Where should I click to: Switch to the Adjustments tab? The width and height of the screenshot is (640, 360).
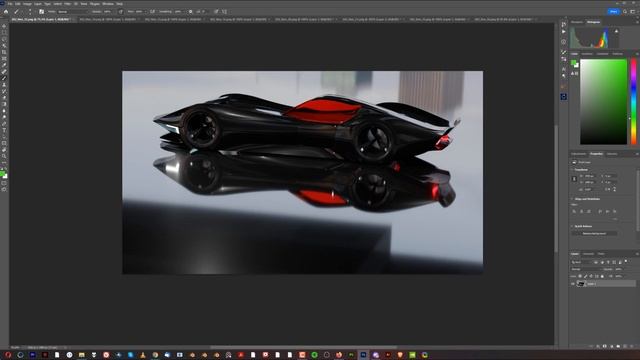tap(578, 154)
